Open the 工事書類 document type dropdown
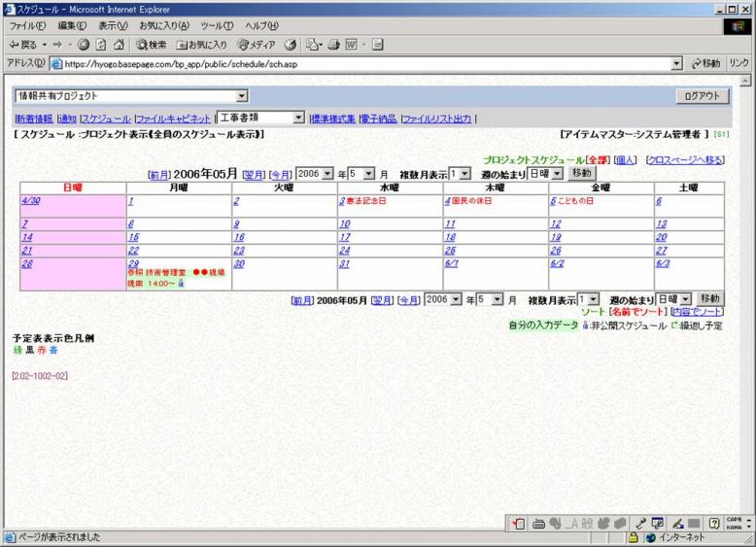Image resolution: width=756 pixels, height=547 pixels. point(298,118)
